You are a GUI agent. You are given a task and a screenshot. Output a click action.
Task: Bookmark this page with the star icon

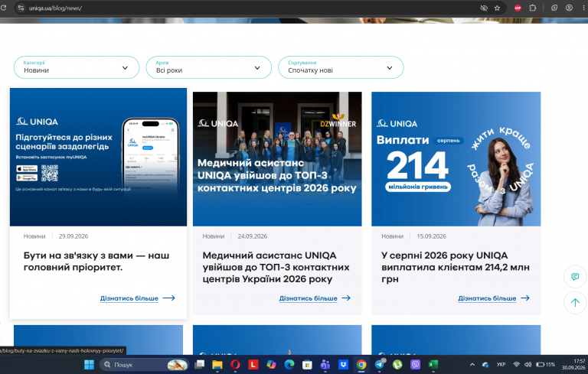tap(497, 8)
